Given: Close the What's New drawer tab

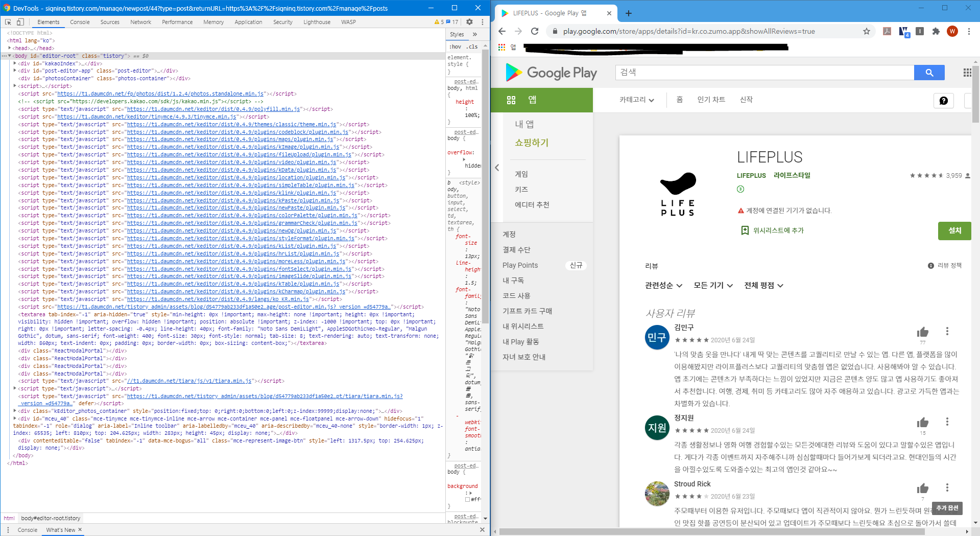Looking at the screenshot, I should [x=80, y=529].
